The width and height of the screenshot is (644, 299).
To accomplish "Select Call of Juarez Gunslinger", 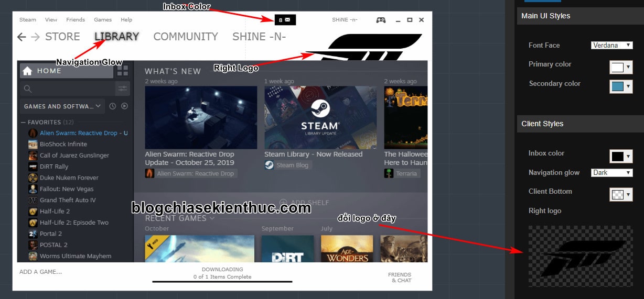I will pyautogui.click(x=74, y=156).
